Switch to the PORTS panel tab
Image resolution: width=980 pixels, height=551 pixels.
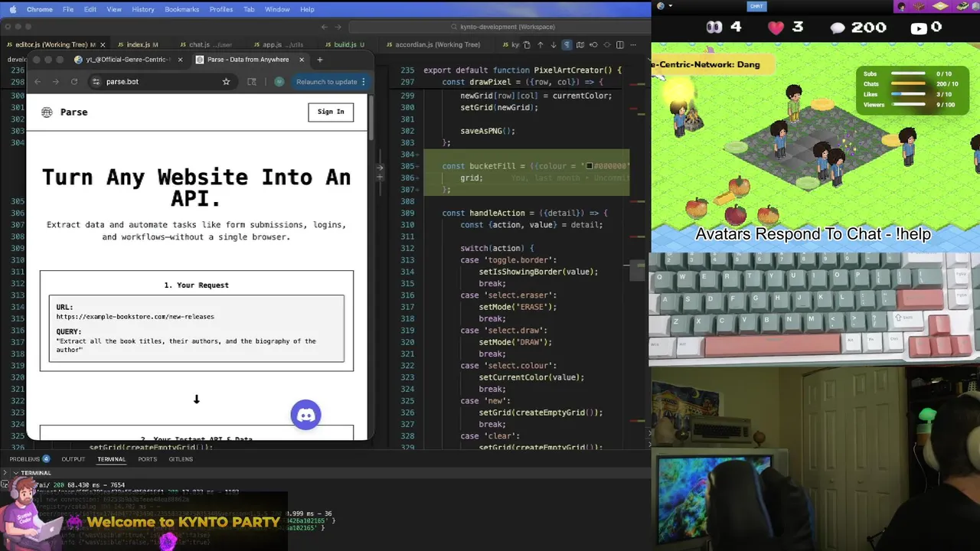pyautogui.click(x=147, y=459)
